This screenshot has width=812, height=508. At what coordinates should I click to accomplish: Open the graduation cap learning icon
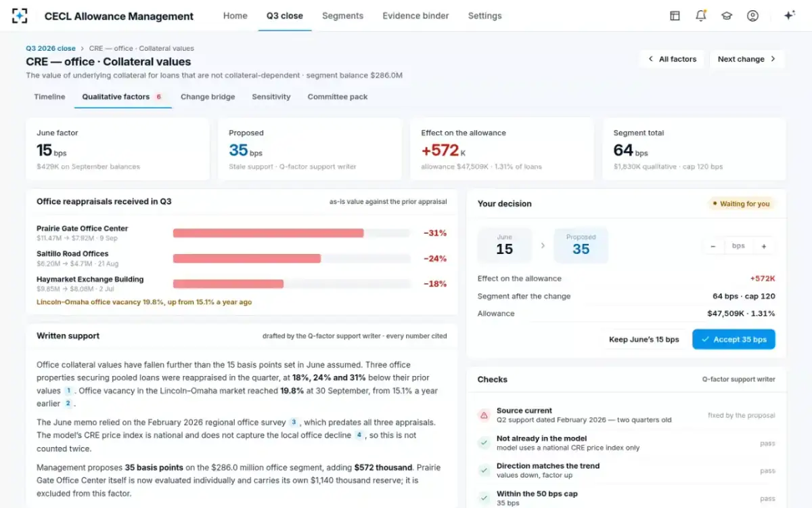point(727,16)
